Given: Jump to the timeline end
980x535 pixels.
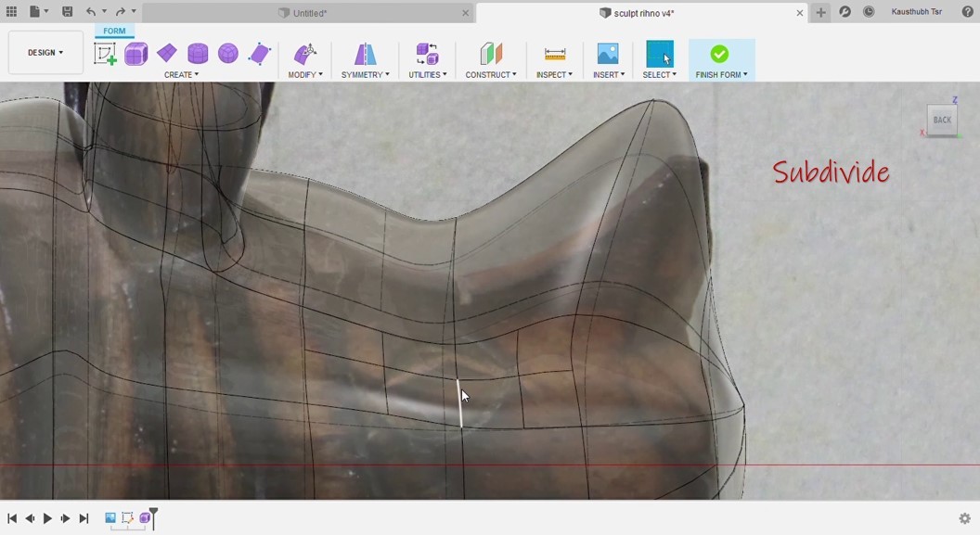Looking at the screenshot, I should [84, 518].
